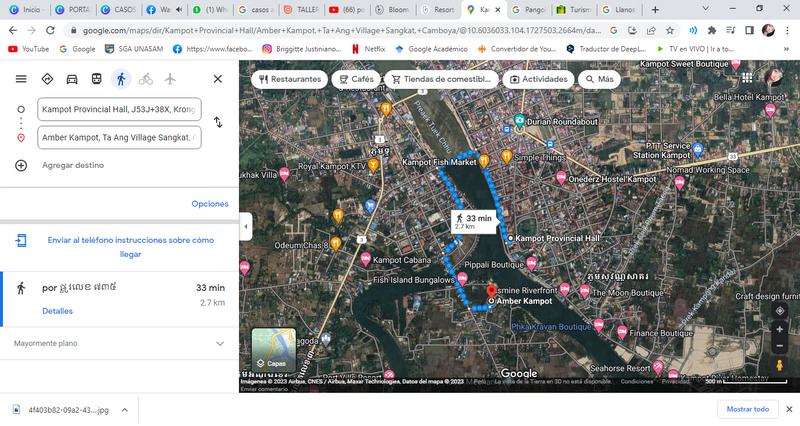Open SGA UNASAM bookmark

point(134,49)
